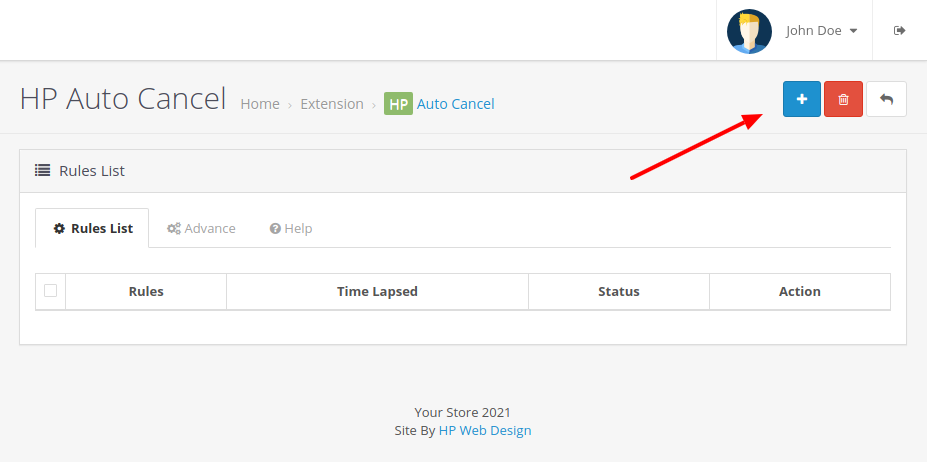Open the Extension breadcrumb link

332,104
